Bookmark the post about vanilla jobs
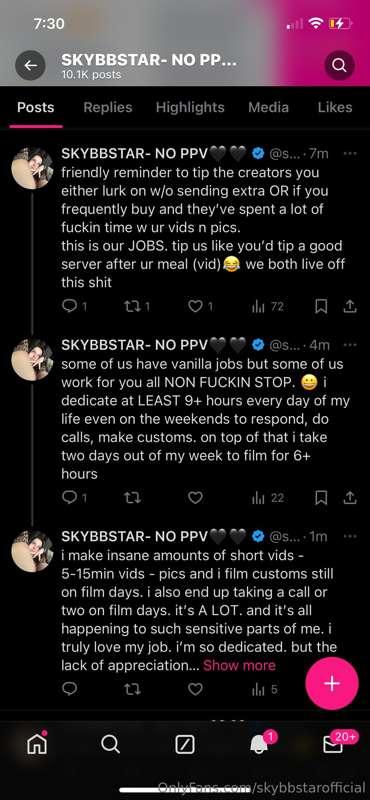Screen dimensions: 370x800 coord(320,497)
